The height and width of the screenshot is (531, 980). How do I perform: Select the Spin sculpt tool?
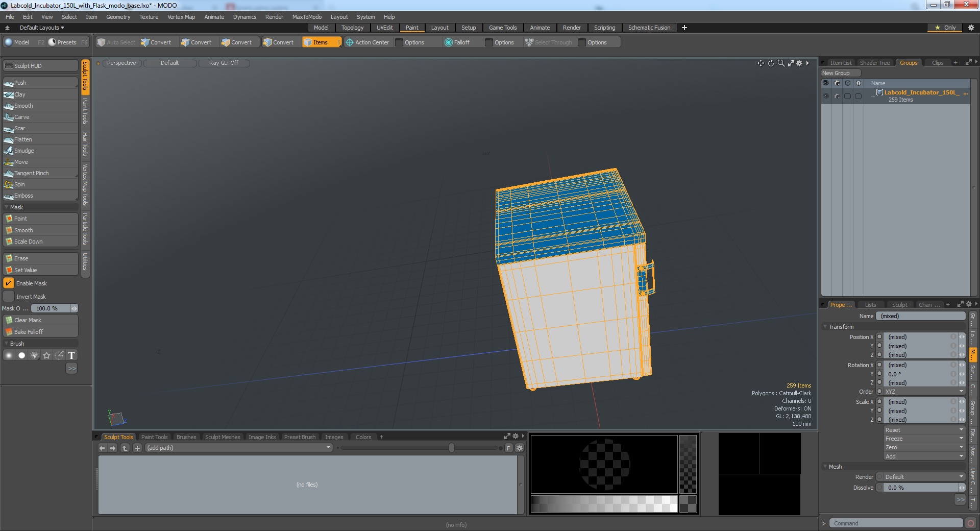(40, 184)
